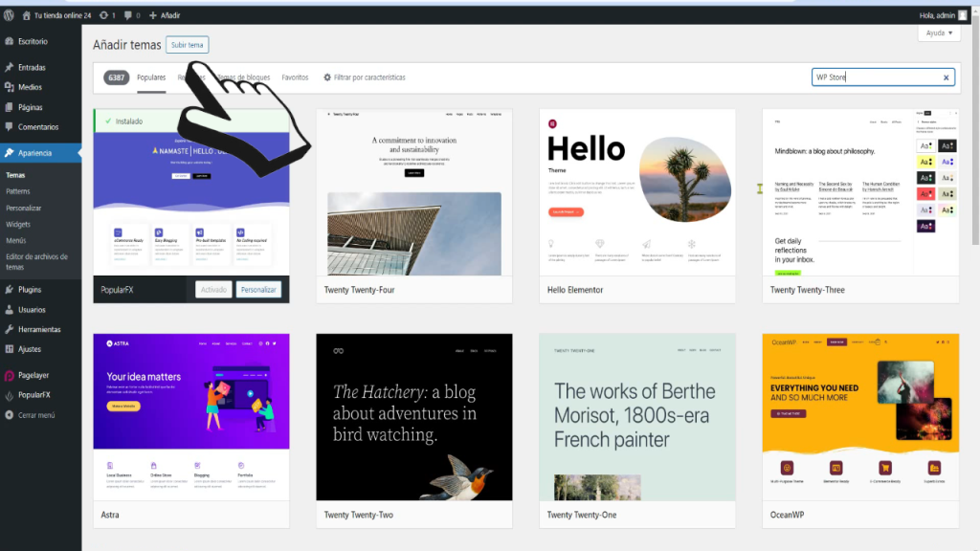The height and width of the screenshot is (551, 980).
Task: Clear the search field with X
Action: click(947, 77)
